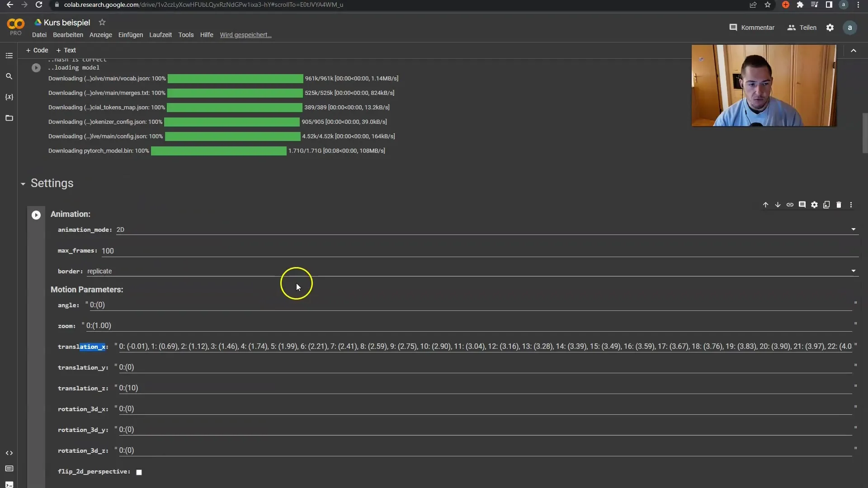Open the variables {x} panel icon

click(x=9, y=97)
